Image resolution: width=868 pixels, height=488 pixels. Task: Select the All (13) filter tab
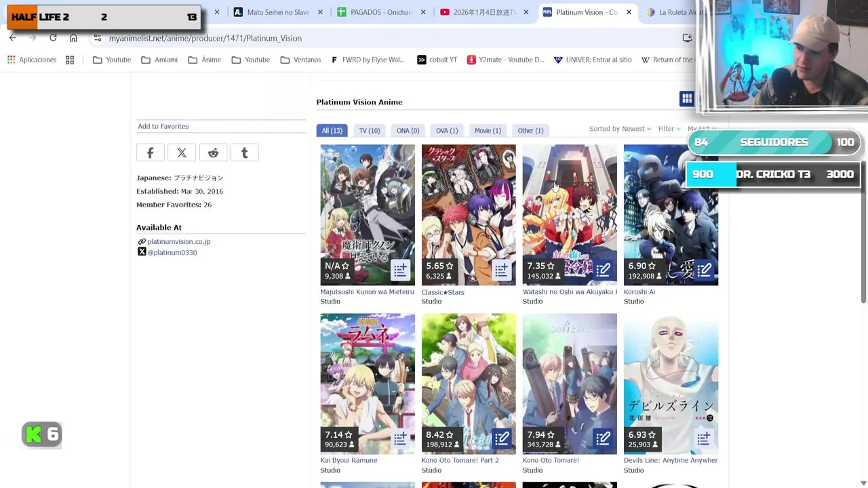point(332,130)
